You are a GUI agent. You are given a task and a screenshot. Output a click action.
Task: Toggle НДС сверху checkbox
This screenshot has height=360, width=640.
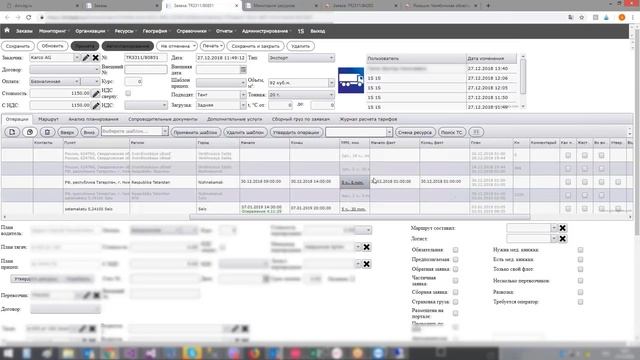128,93
